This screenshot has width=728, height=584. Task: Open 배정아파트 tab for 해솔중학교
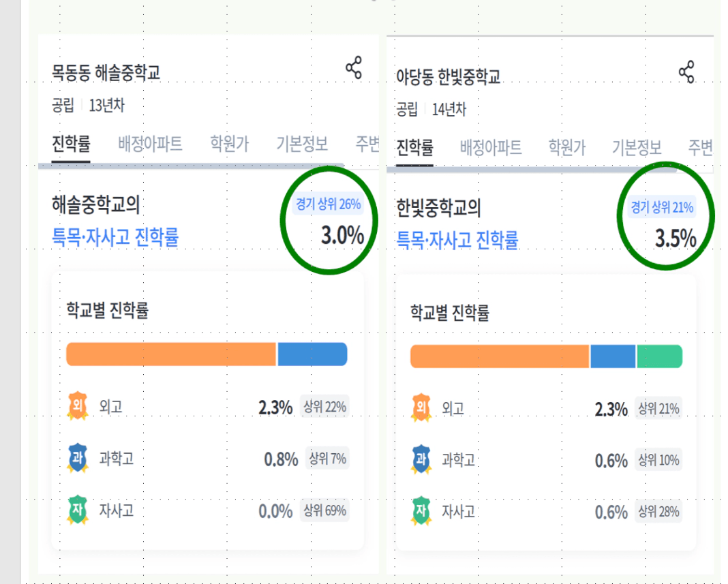[150, 144]
